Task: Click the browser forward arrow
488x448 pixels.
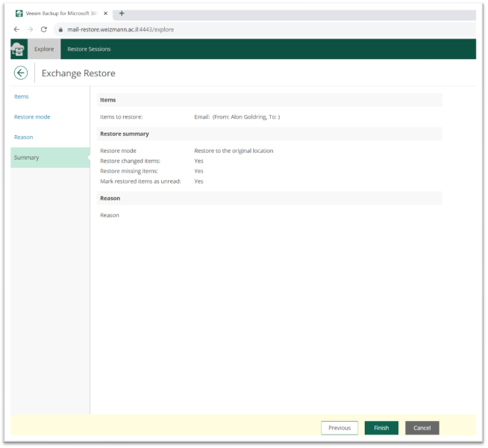Action: 31,29
